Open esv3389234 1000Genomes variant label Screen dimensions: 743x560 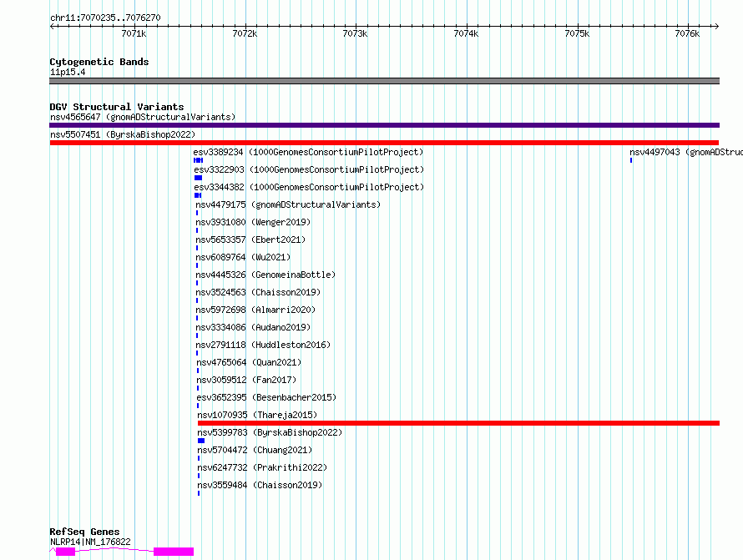pyautogui.click(x=308, y=152)
